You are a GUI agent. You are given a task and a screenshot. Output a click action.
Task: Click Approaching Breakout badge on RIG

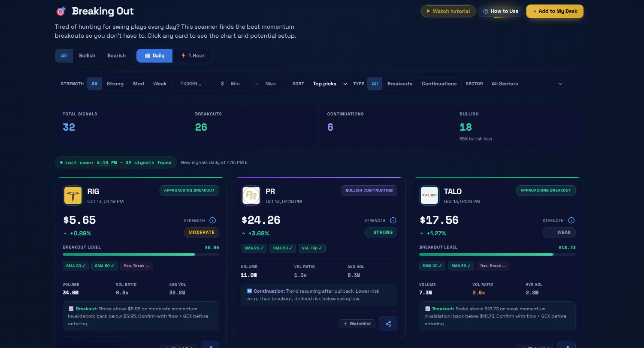[x=189, y=190]
